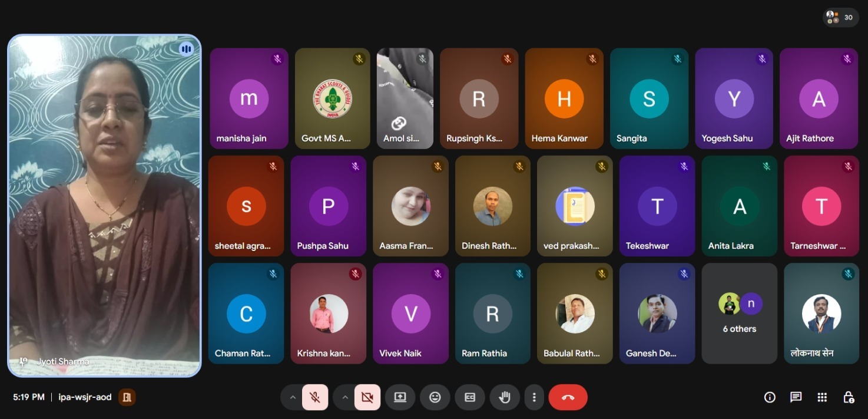
Task: Select Jyoti Sharma's video tile
Action: click(x=104, y=205)
